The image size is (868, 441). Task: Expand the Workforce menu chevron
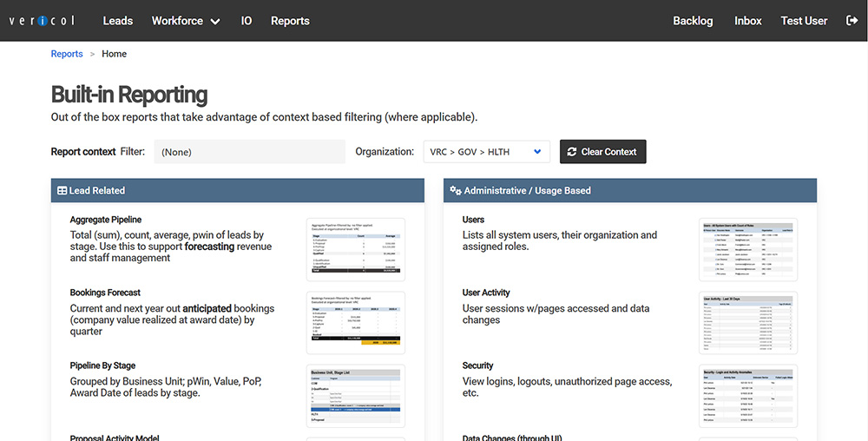click(214, 22)
